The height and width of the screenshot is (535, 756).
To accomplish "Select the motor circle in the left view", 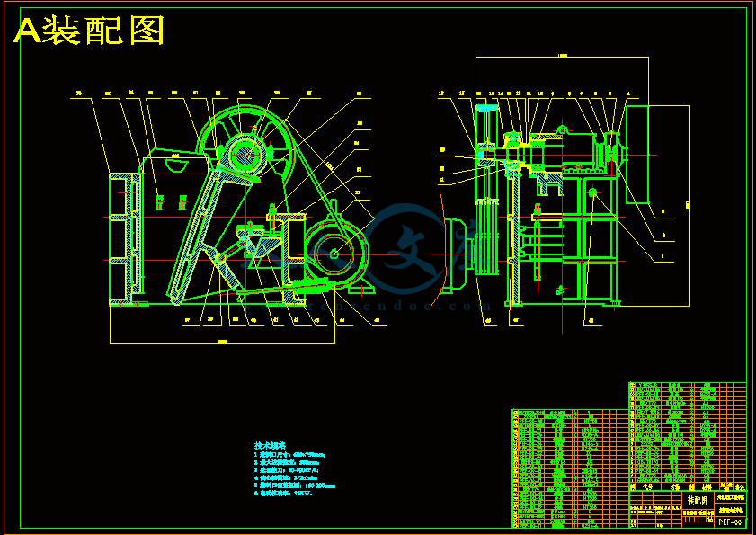I will coord(335,254).
